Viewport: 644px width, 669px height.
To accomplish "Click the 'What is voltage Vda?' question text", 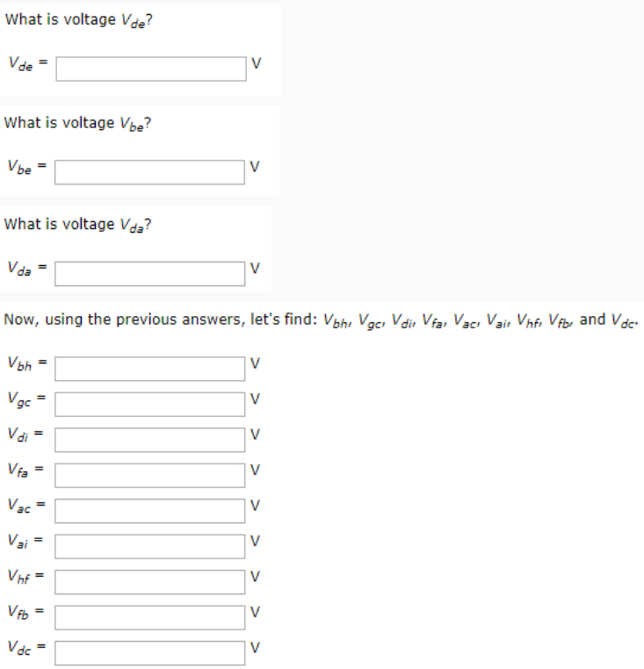I will (77, 225).
